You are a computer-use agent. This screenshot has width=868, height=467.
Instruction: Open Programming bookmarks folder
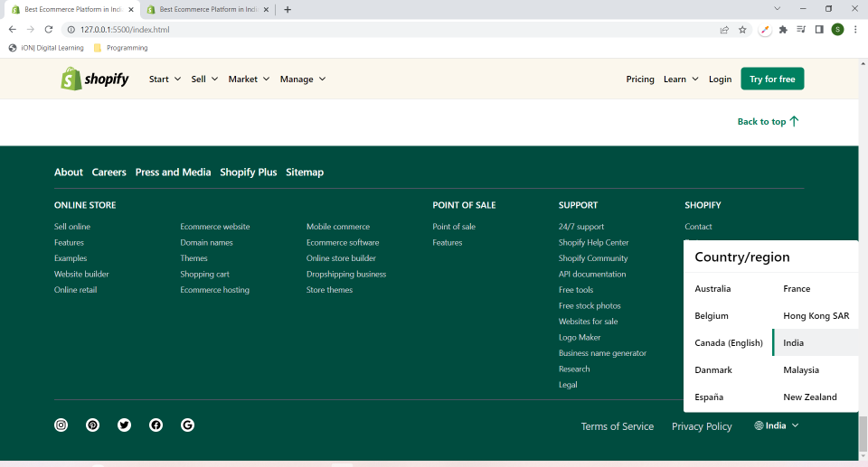(120, 48)
